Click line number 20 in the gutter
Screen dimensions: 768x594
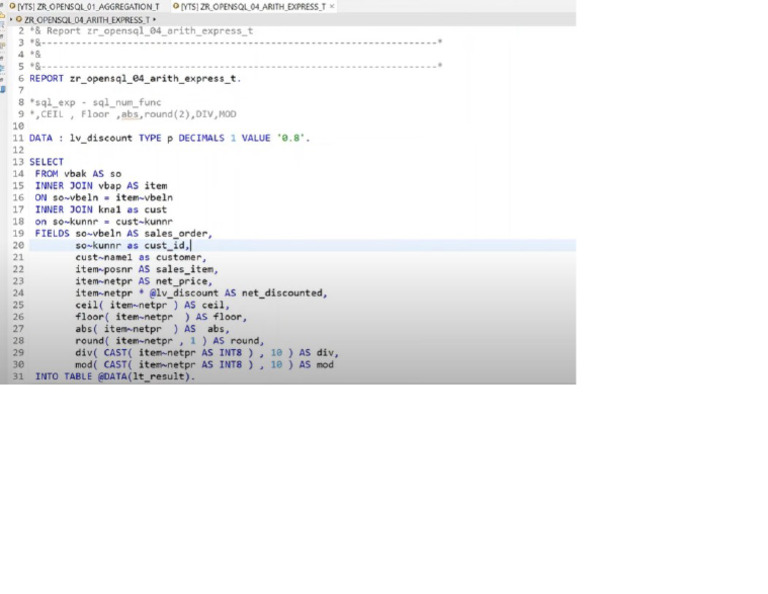[x=18, y=245]
